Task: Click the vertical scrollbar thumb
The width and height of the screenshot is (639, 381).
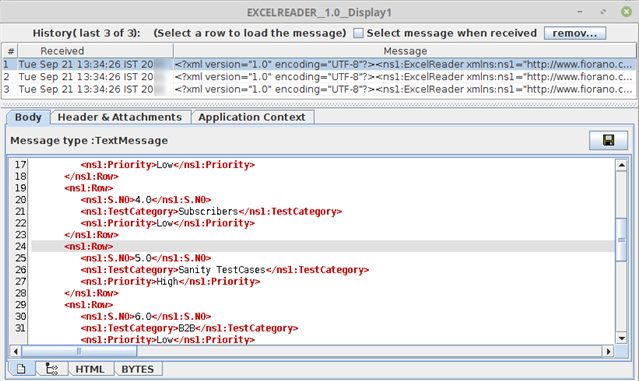Action: coord(621,240)
